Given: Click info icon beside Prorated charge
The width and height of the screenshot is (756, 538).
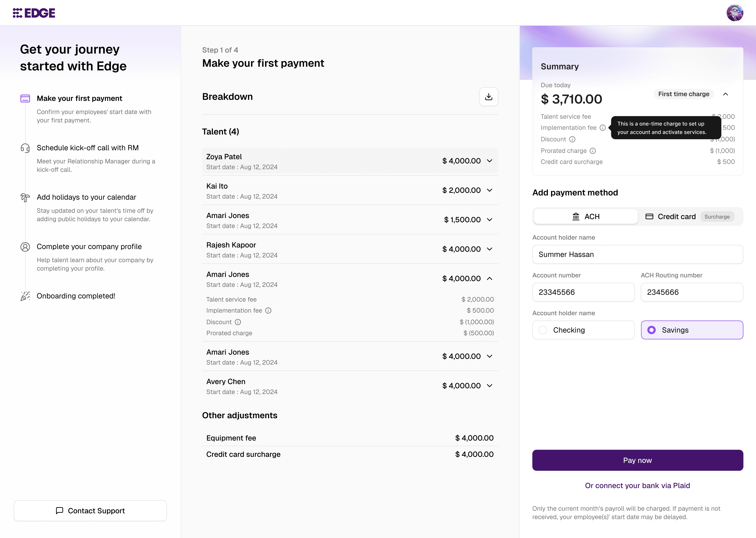Looking at the screenshot, I should coord(593,151).
